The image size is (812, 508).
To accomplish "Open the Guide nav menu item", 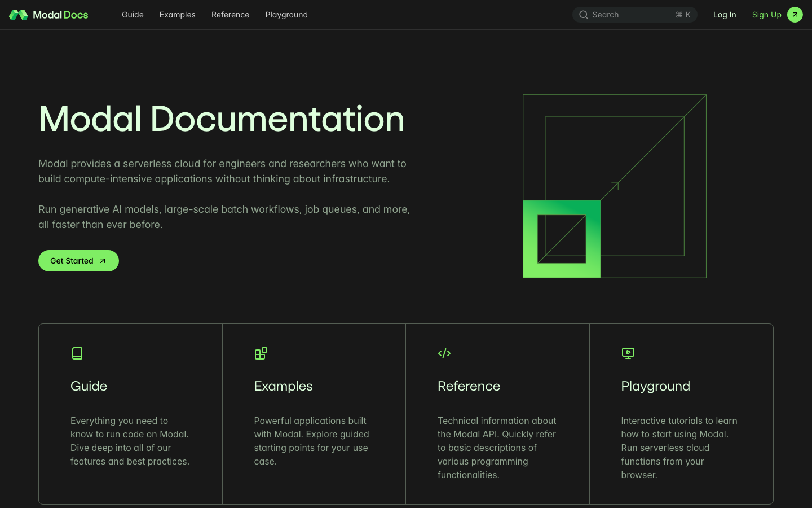I will pos(133,15).
